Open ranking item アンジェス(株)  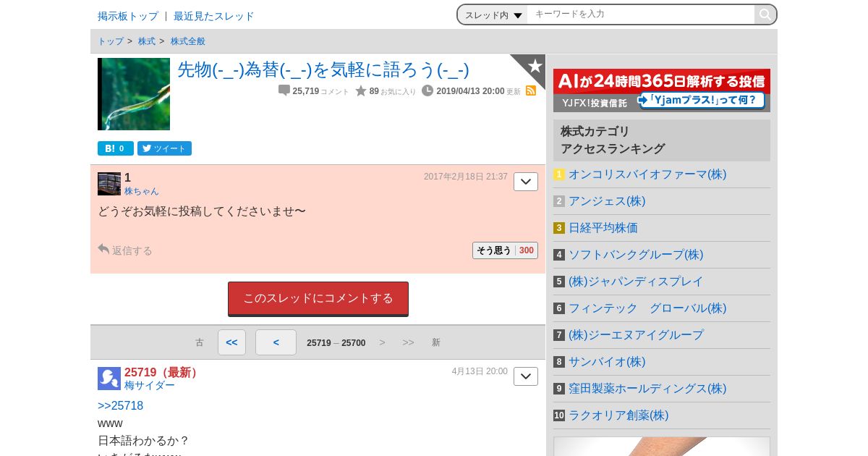click(x=607, y=201)
